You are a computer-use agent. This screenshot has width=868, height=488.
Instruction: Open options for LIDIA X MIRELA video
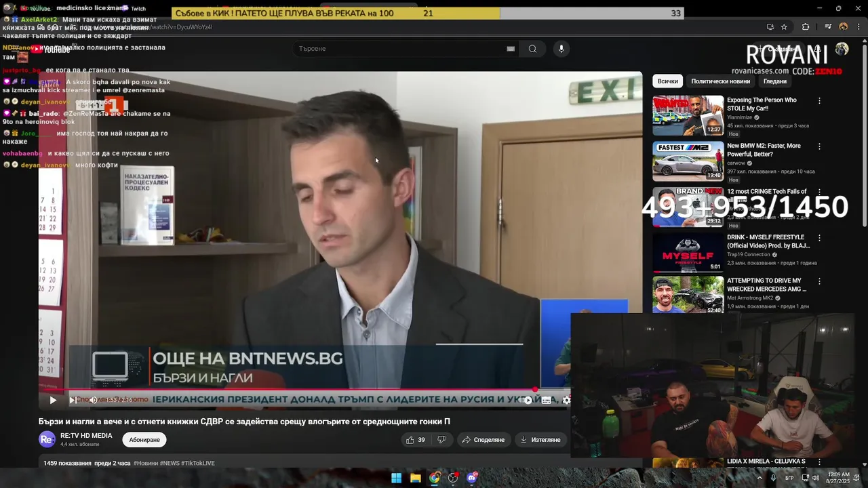pos(819,462)
